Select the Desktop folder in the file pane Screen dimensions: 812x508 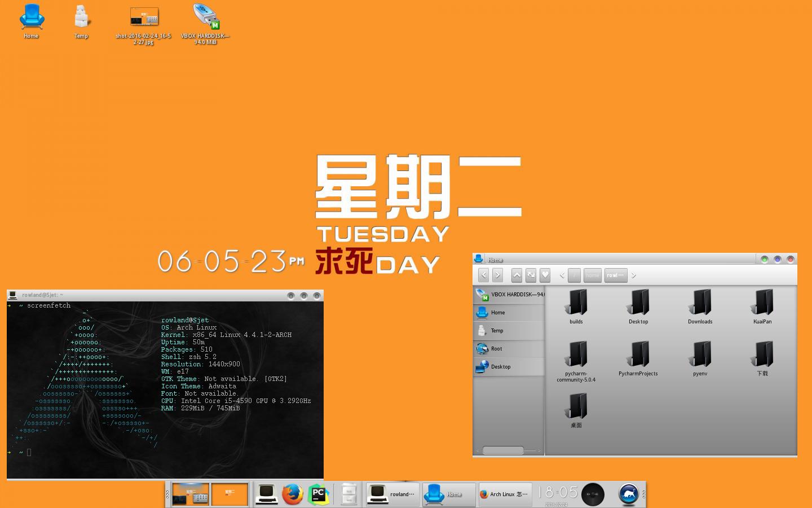(x=638, y=306)
